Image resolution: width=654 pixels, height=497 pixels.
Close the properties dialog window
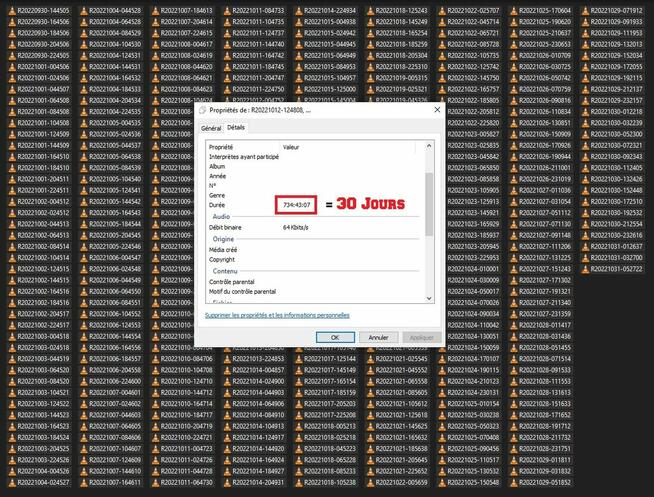pyautogui.click(x=436, y=111)
